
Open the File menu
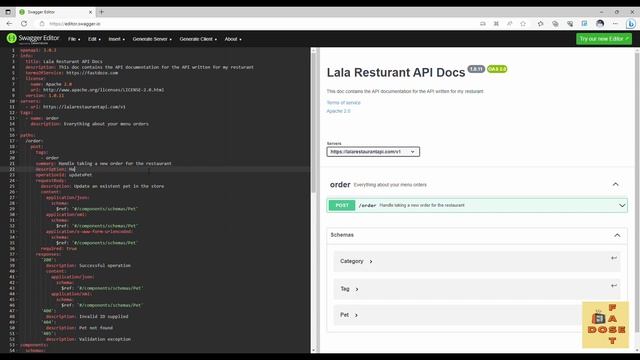tap(74, 39)
